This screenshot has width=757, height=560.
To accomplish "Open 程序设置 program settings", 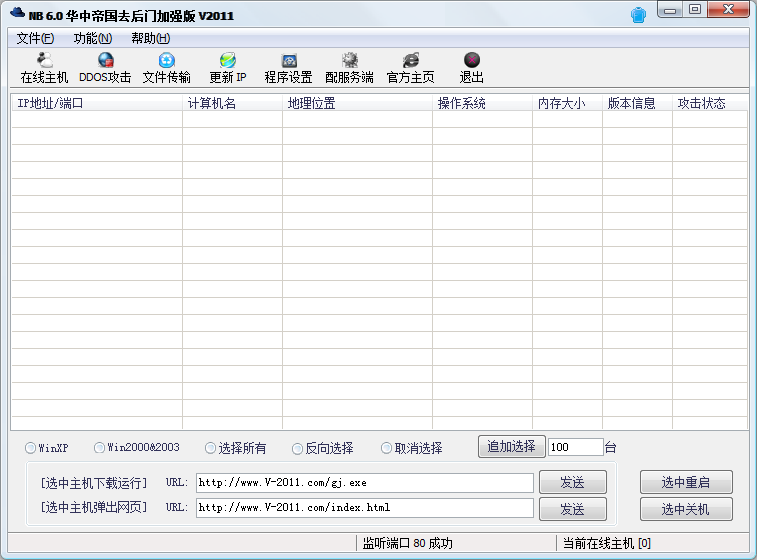I will [288, 68].
